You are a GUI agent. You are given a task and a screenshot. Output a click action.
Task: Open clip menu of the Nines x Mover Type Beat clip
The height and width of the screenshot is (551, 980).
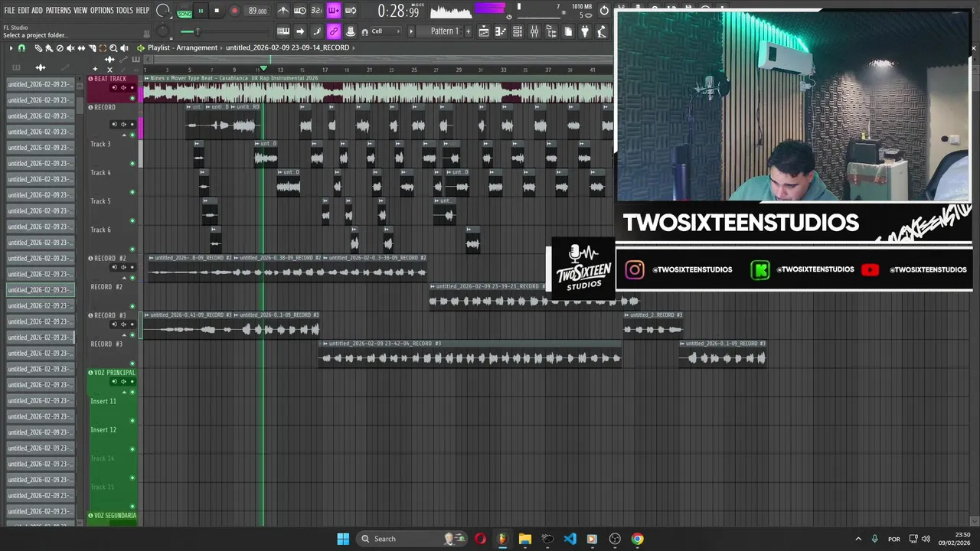point(146,78)
